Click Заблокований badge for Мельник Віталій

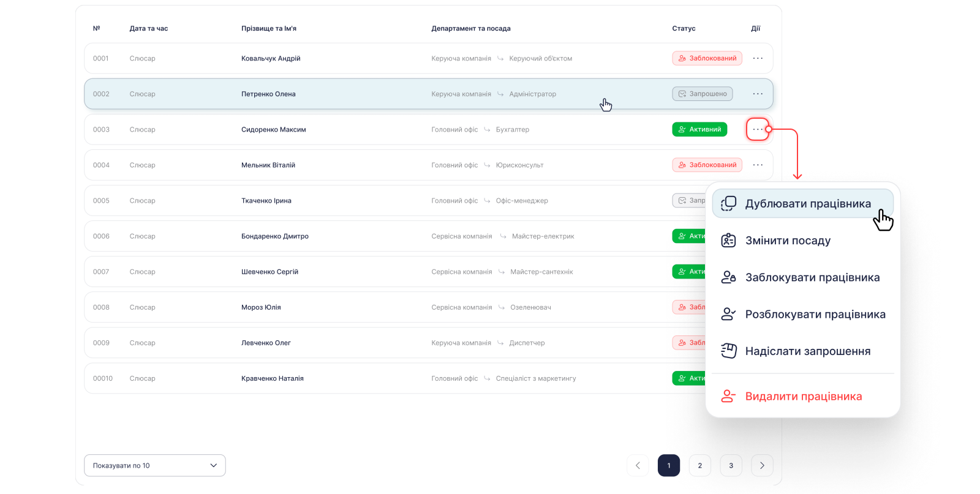(707, 165)
